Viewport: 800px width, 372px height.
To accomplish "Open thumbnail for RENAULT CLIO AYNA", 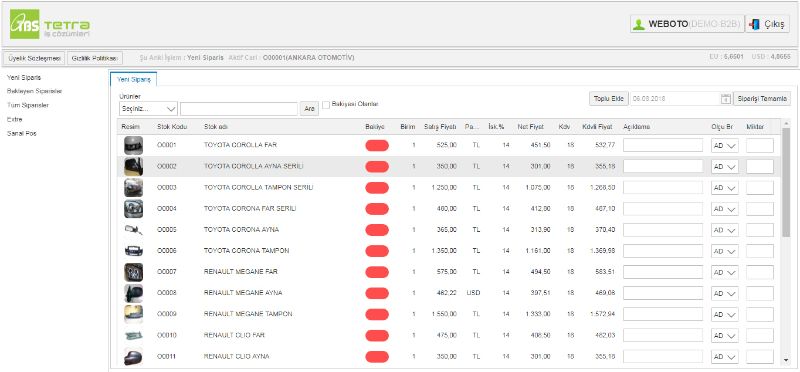I will 133,356.
